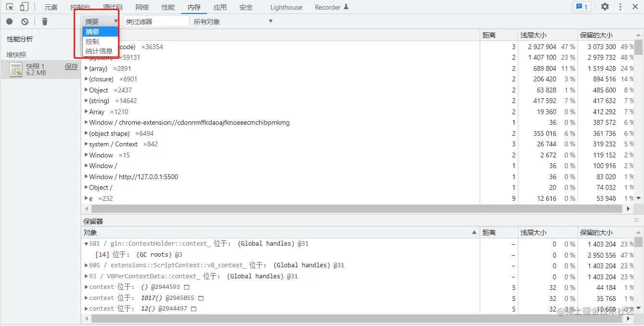
Task: Click the clear all profiles icon
Action: [x=25, y=21]
